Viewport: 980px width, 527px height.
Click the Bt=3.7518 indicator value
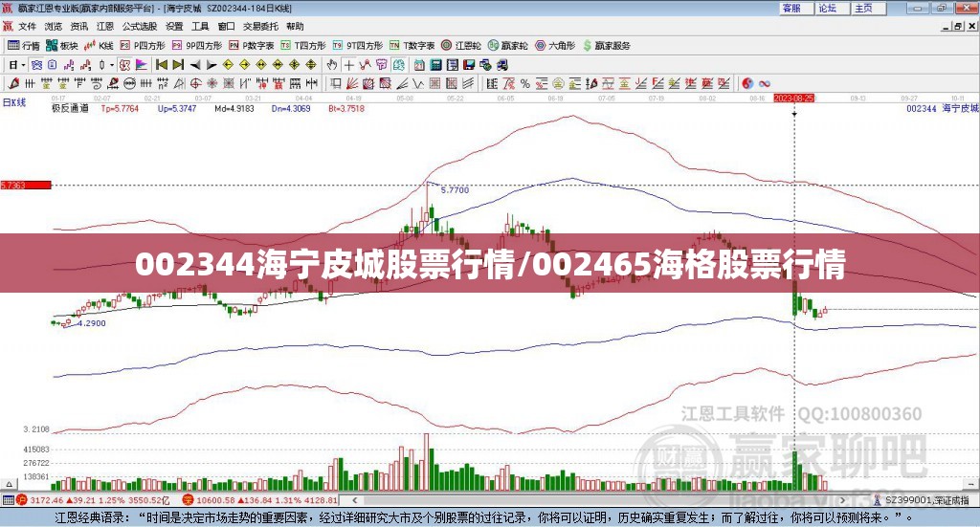coord(346,108)
